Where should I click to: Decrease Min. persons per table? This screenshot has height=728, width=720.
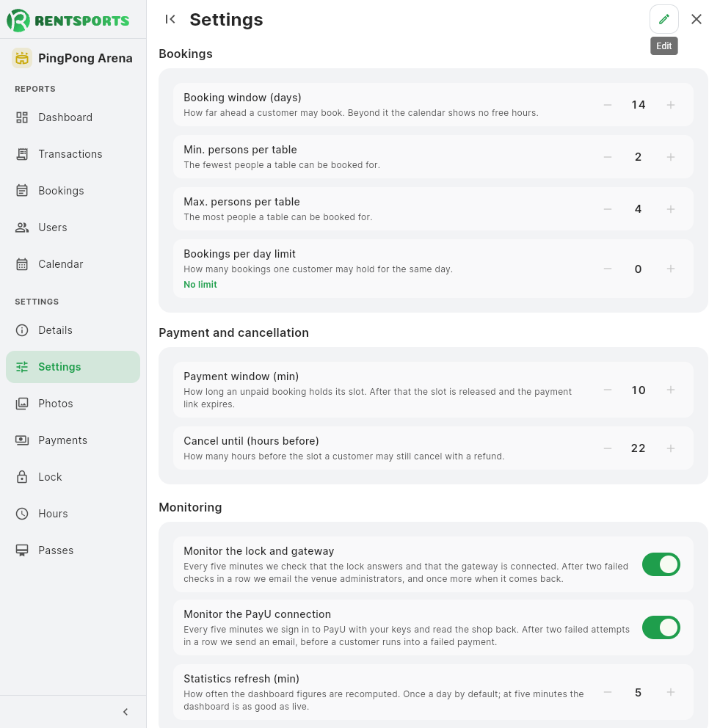(607, 157)
